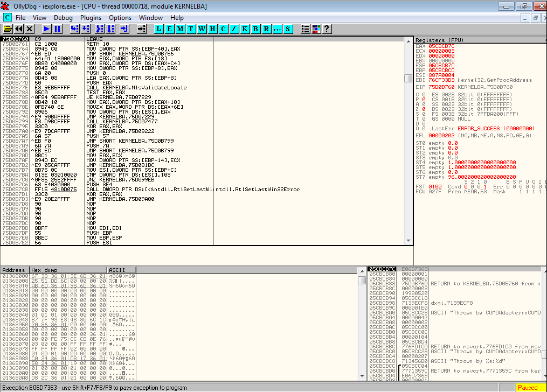This screenshot has height=392, width=547.
Task: Show the Log window with L button
Action: pyautogui.click(x=159, y=29)
